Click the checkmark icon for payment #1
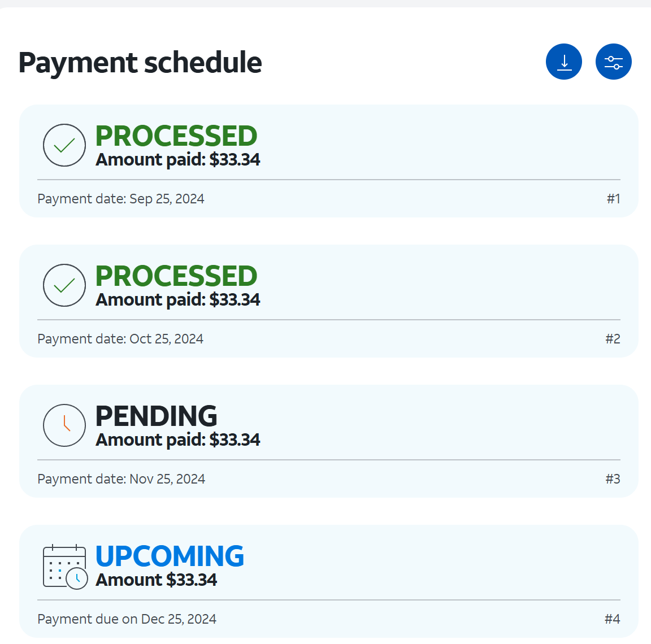 pos(64,145)
